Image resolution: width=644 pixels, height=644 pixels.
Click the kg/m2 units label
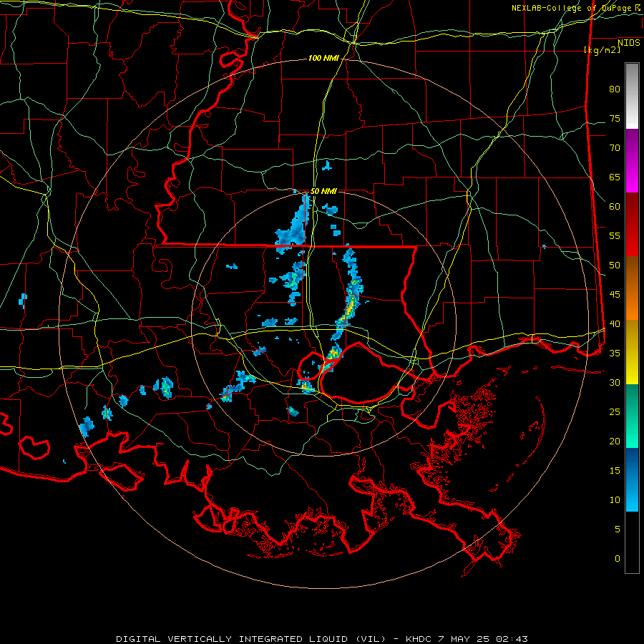[602, 50]
